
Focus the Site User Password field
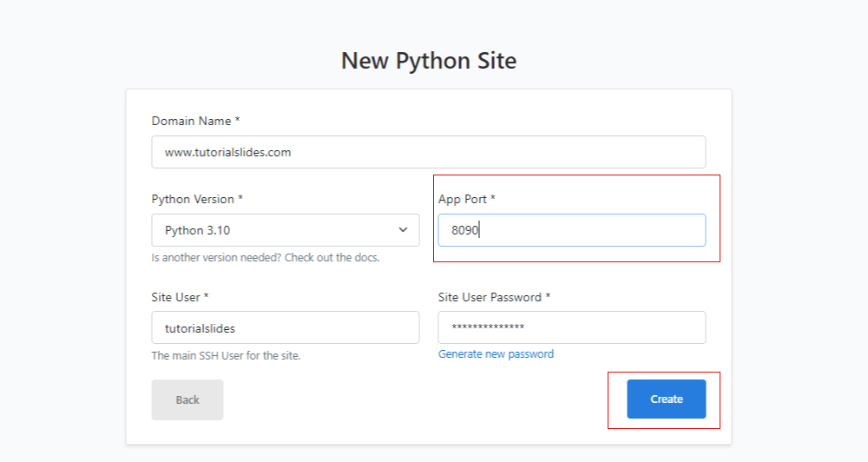[x=572, y=327]
